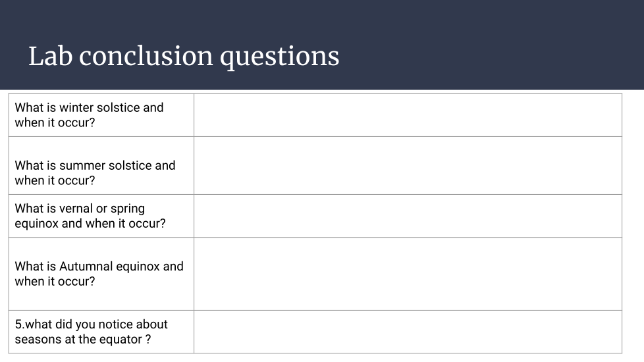
Task: Click the answer cell for equator seasons
Action: pos(408,332)
